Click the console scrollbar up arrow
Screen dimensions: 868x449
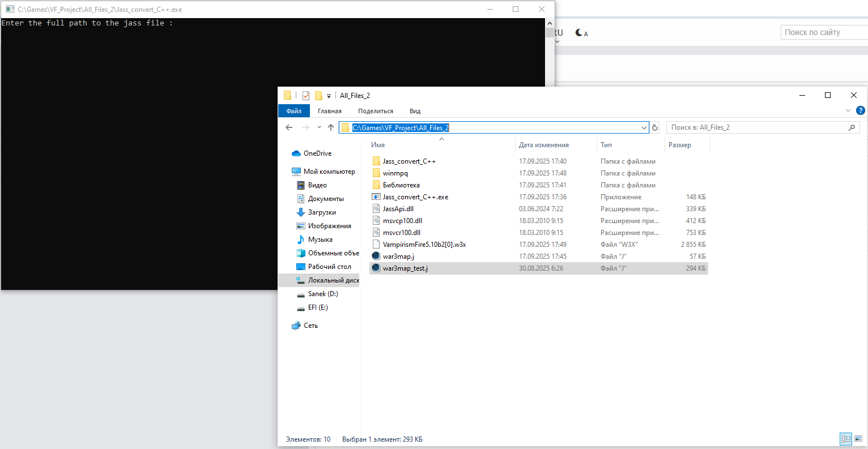point(550,23)
